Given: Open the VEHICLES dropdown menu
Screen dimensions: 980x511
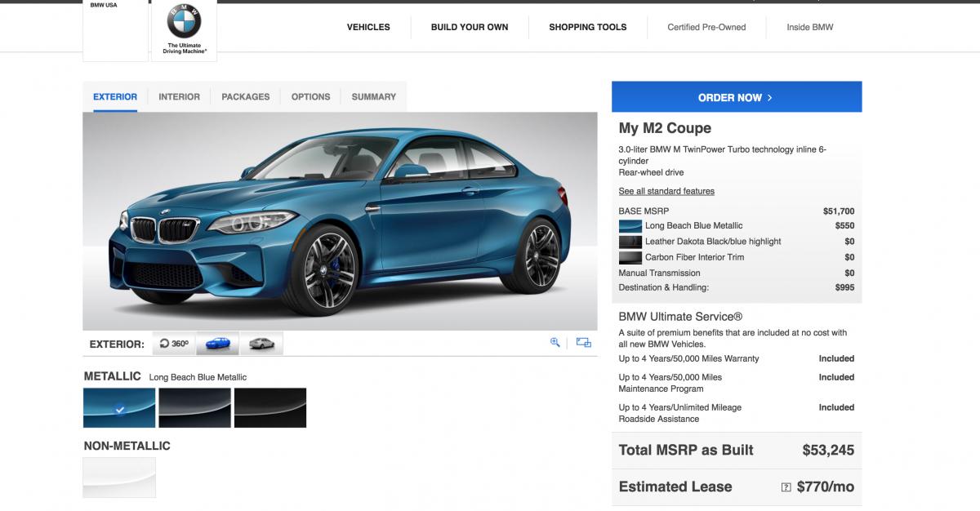Looking at the screenshot, I should tap(368, 27).
